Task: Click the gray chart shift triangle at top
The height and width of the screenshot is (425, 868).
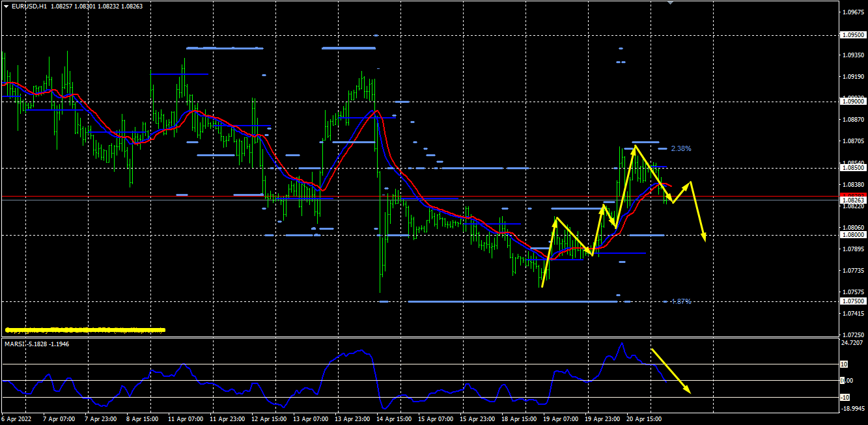Action: tap(671, 3)
